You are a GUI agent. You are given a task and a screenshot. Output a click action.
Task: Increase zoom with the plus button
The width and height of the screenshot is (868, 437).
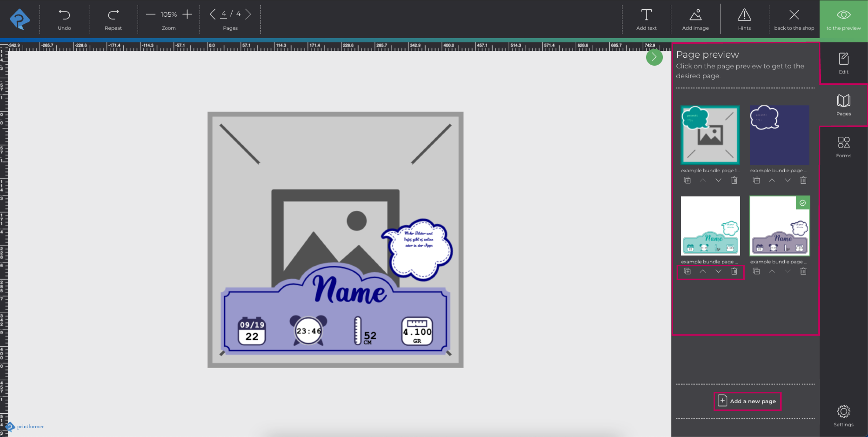187,14
